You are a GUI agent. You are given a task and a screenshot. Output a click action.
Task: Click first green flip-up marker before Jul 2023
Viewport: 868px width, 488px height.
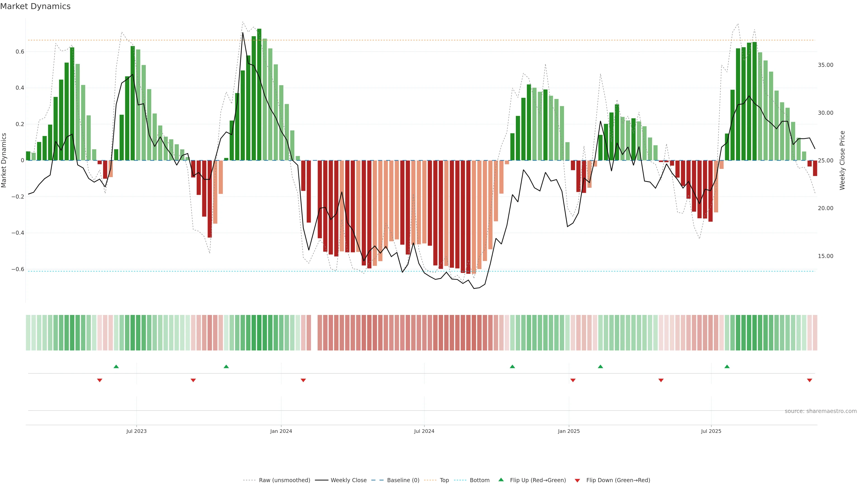[116, 366]
